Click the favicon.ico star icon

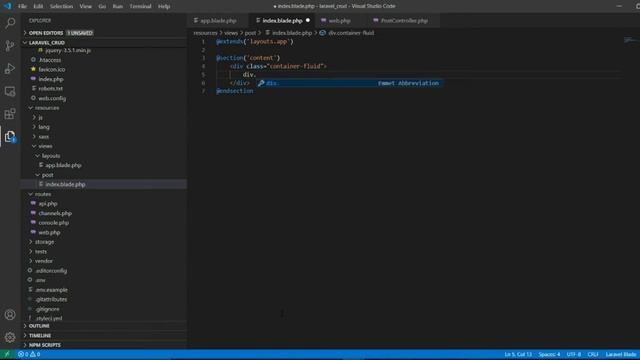[x=33, y=69]
